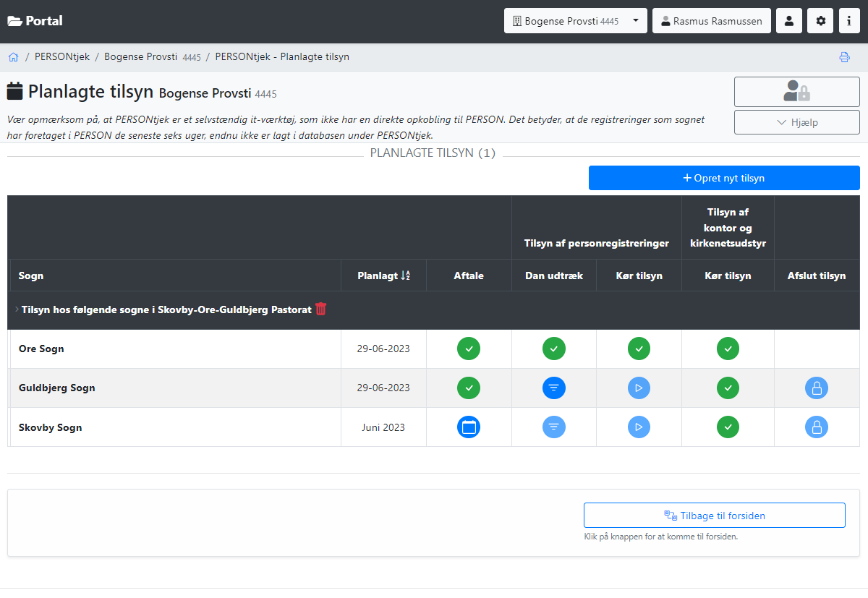Click Ore Sogn Dan udtræk checkmark
The height and width of the screenshot is (598, 868).
click(554, 349)
